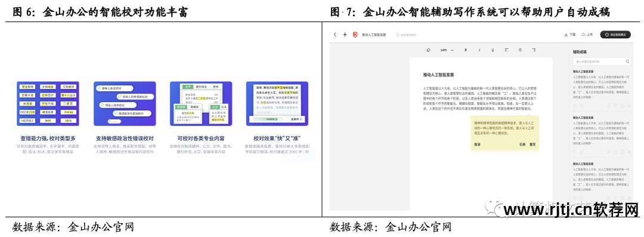This screenshot has height=237, width=644.
Task: Click the 校对效果快又准 feature thumbnail image
Action: 277,103
